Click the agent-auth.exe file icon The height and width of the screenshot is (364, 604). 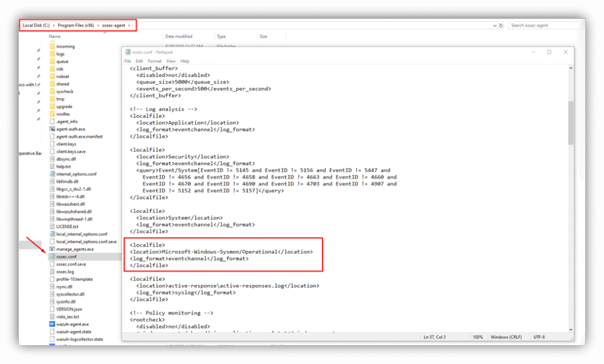click(52, 129)
